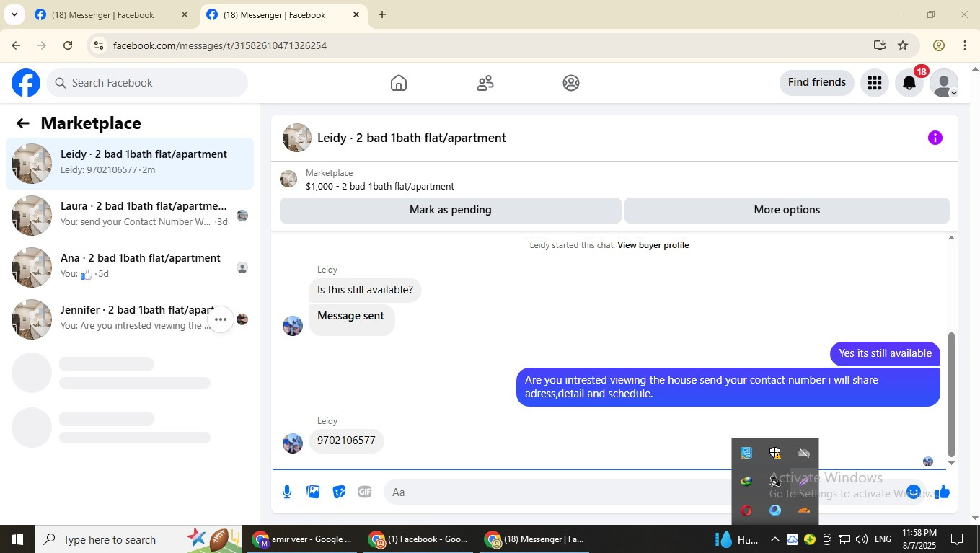The height and width of the screenshot is (553, 980).
Task: Open ENG language input indicator
Action: pyautogui.click(x=883, y=539)
